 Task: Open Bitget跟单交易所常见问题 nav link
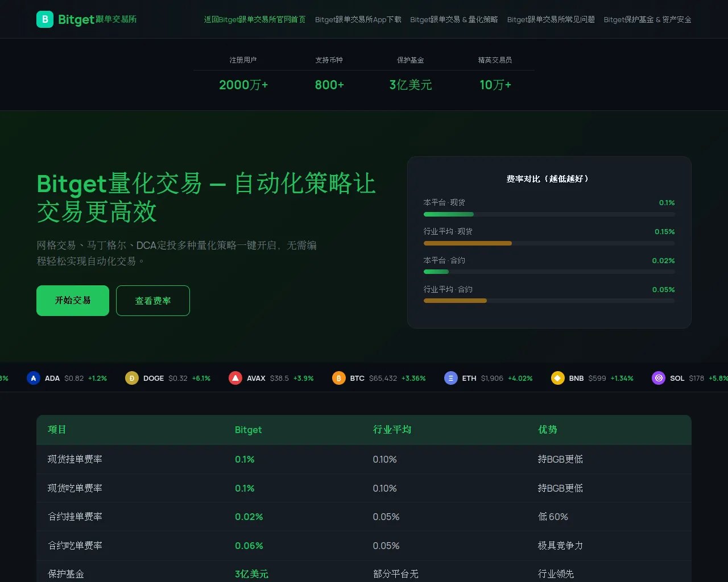pyautogui.click(x=551, y=19)
